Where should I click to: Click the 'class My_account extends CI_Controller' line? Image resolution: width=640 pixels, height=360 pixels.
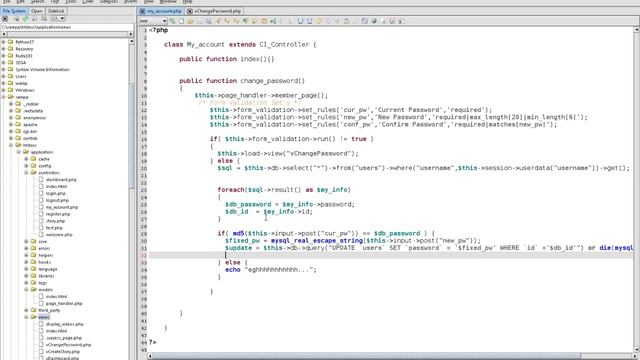click(x=240, y=44)
